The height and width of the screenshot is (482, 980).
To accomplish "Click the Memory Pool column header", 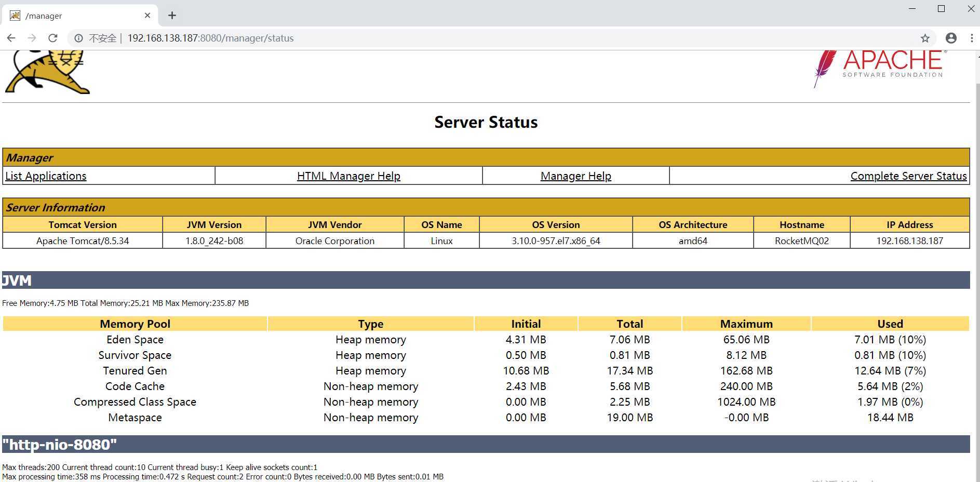I will pyautogui.click(x=135, y=324).
